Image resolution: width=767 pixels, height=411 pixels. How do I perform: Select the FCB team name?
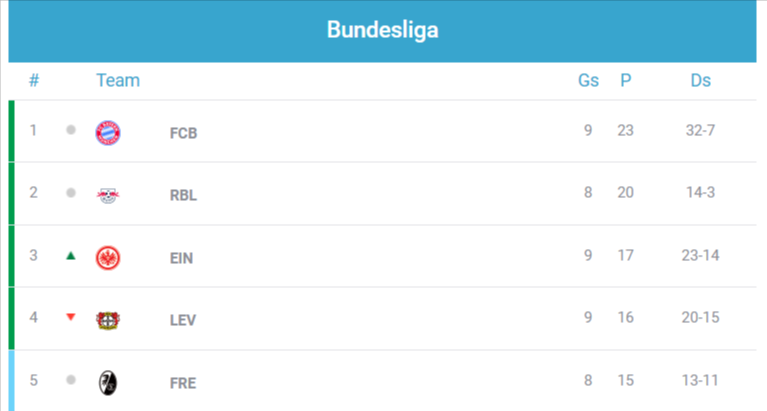coord(184,133)
